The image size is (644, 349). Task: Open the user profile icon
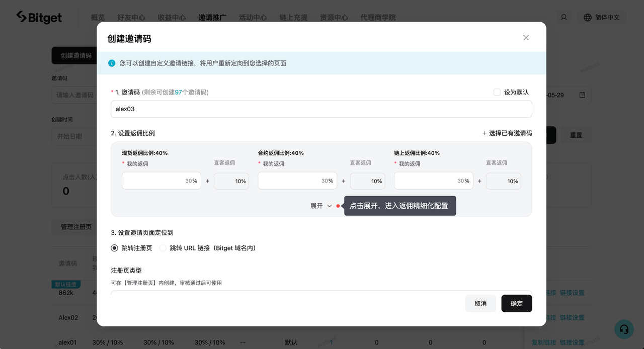click(x=563, y=17)
